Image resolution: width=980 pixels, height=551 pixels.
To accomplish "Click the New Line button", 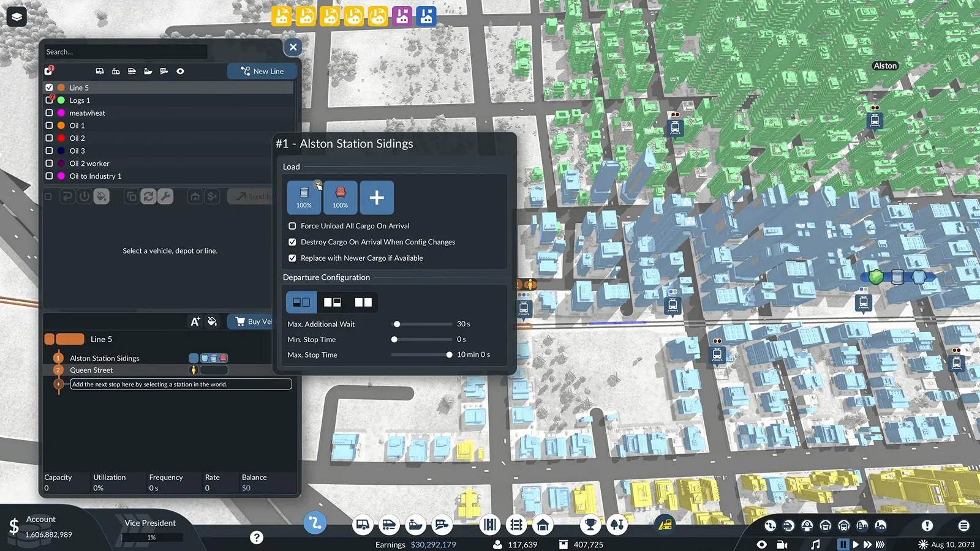I will pyautogui.click(x=262, y=71).
